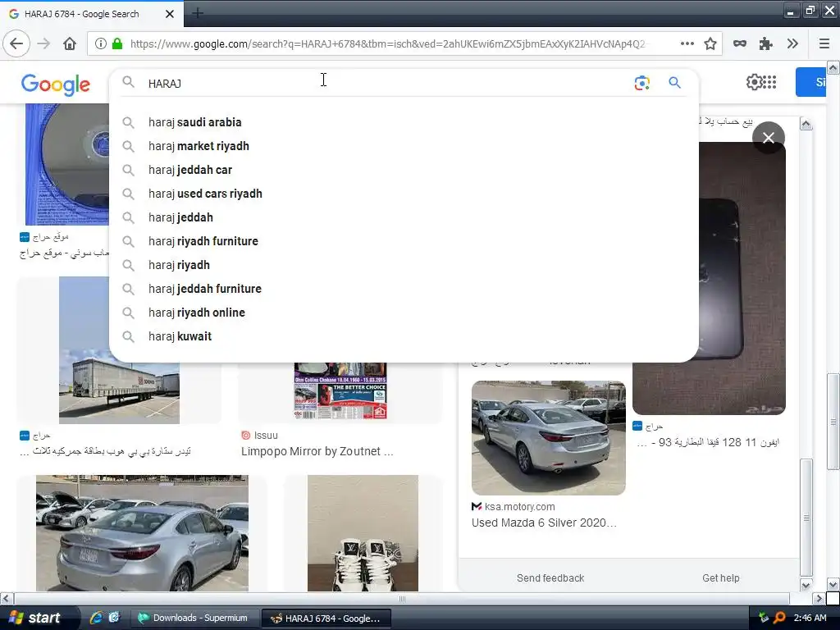The image size is (840, 630).
Task: Open Used Mazda 6 Silver 2020 thumbnail
Action: tap(549, 438)
